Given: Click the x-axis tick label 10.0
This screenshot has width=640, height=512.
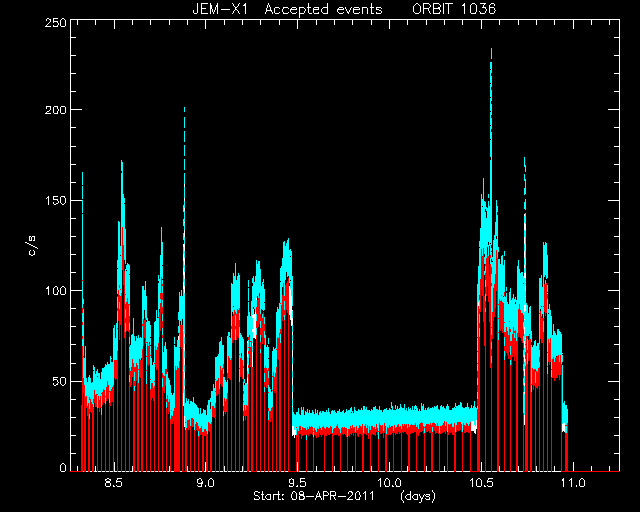Looking at the screenshot, I should coord(389,483).
